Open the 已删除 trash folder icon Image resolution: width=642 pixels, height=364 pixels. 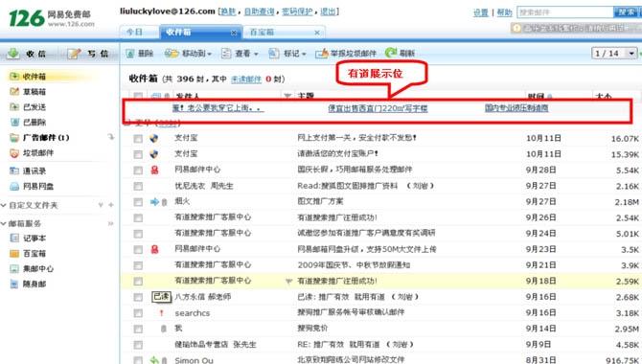(x=14, y=122)
